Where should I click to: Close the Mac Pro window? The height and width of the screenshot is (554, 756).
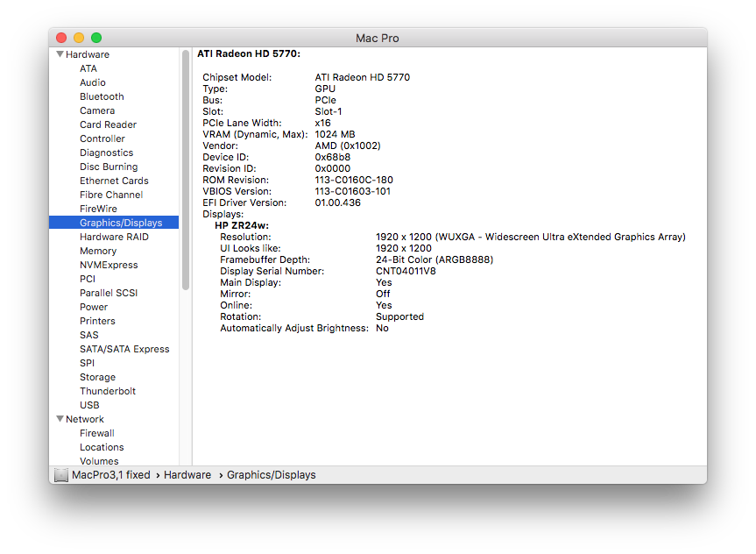61,38
